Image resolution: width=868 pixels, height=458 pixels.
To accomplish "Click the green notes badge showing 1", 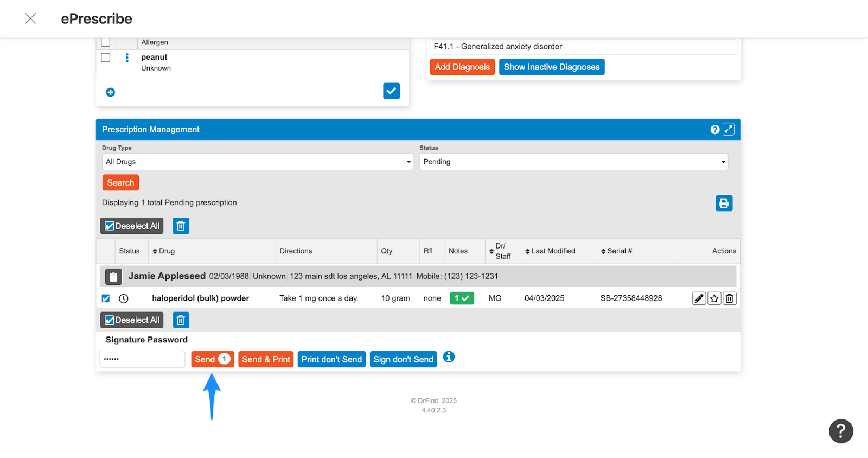I will [x=462, y=298].
